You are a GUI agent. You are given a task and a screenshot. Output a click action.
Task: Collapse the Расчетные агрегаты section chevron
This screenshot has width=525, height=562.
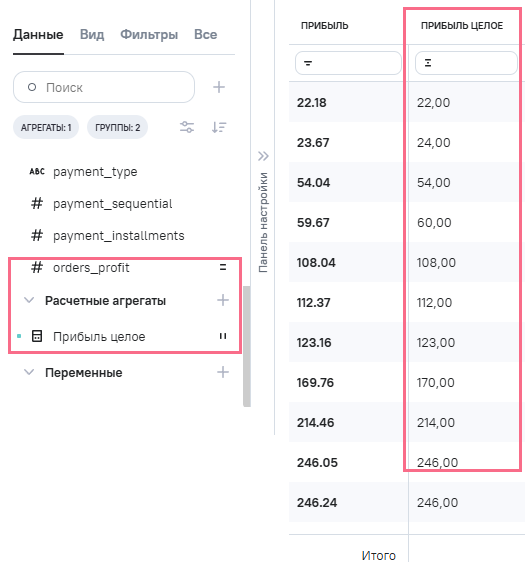point(29,300)
